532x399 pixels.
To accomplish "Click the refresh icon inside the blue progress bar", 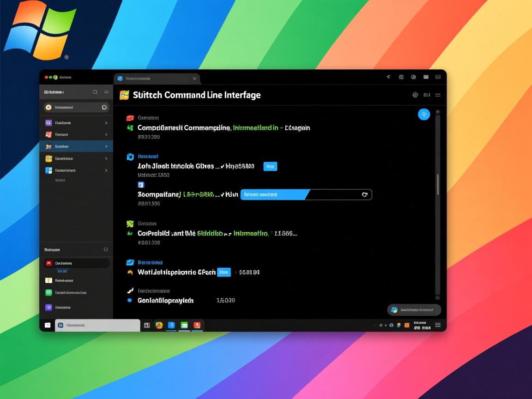I will click(365, 195).
